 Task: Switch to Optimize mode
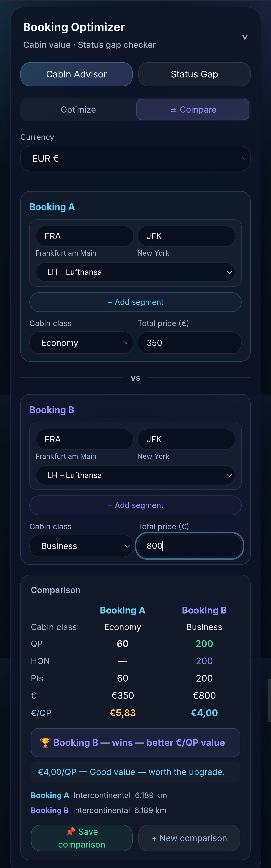coord(78,110)
